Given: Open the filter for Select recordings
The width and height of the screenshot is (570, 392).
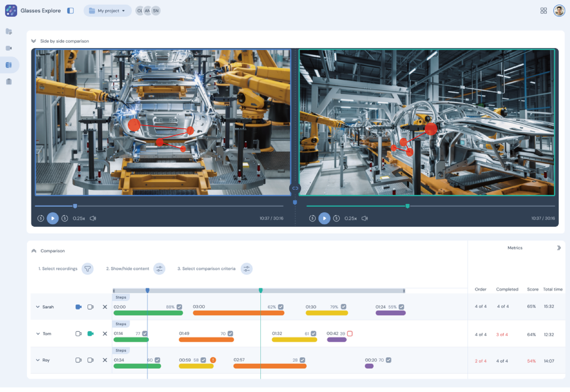Looking at the screenshot, I should tap(87, 269).
